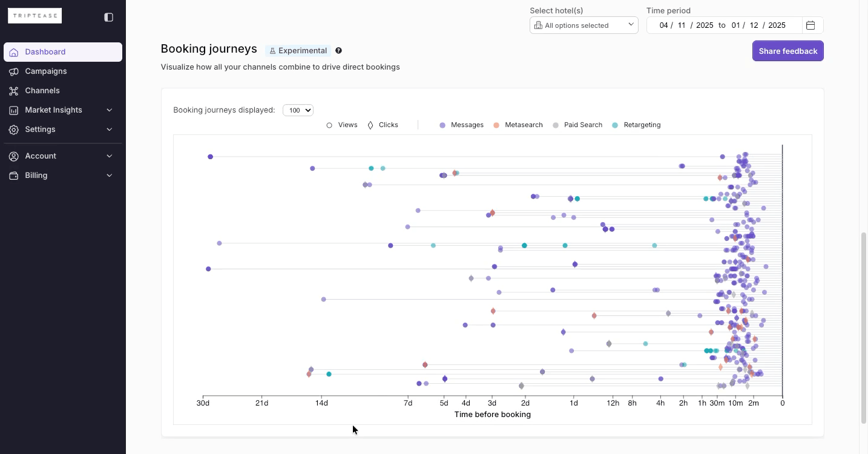This screenshot has width=868, height=454.
Task: Click the Settings gear icon
Action: point(13,130)
